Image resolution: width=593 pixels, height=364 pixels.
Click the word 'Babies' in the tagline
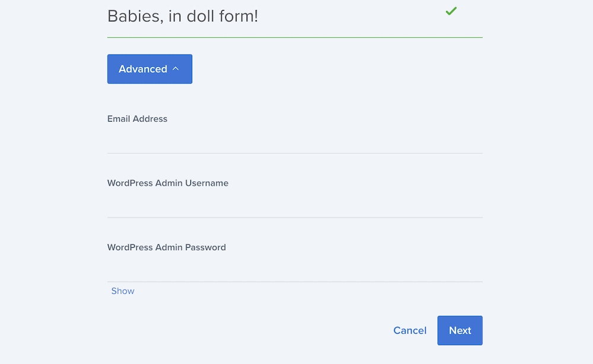tap(135, 16)
